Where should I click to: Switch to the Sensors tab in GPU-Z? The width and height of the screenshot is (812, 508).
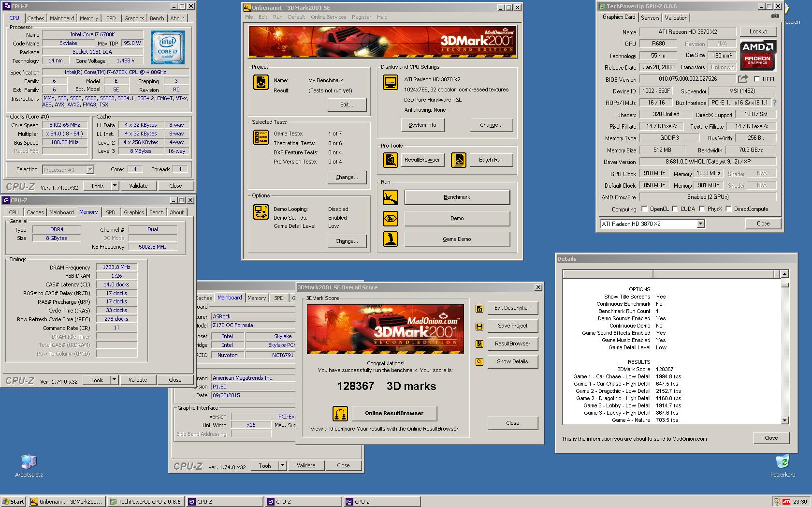coord(650,18)
